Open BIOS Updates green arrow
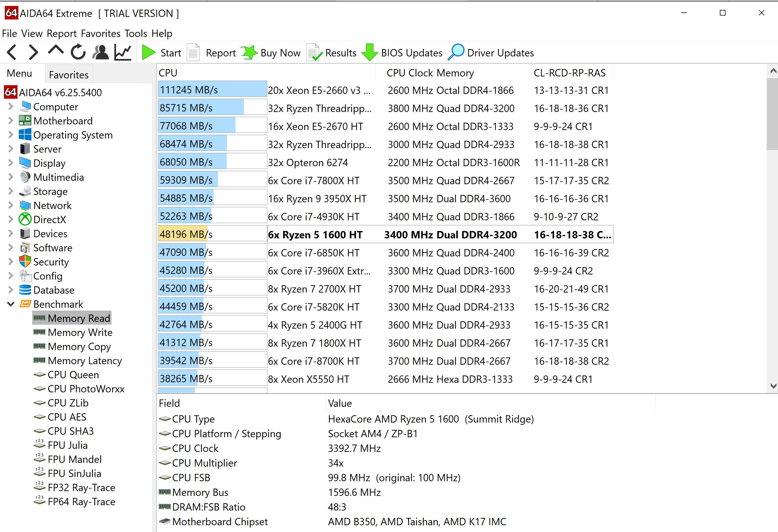The height and width of the screenshot is (532, 778). point(370,52)
